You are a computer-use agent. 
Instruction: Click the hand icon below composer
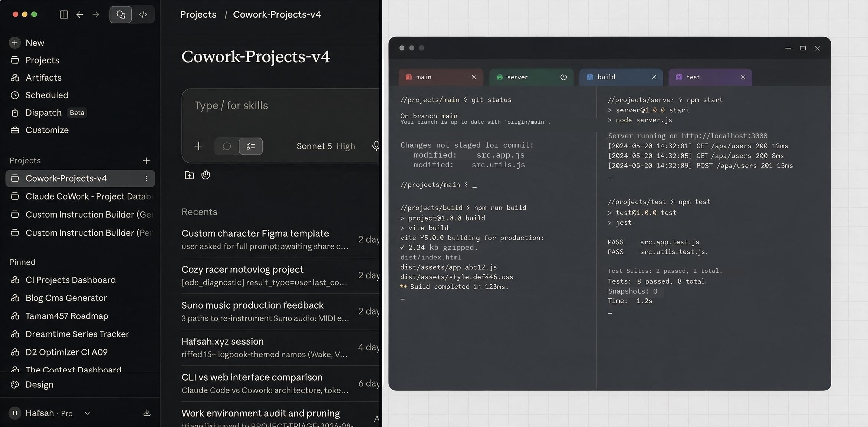tap(206, 175)
